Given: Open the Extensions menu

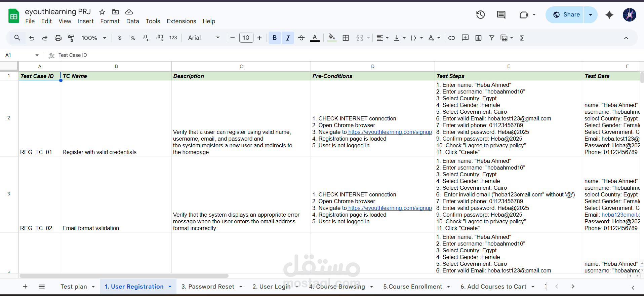Looking at the screenshot, I should point(182,21).
